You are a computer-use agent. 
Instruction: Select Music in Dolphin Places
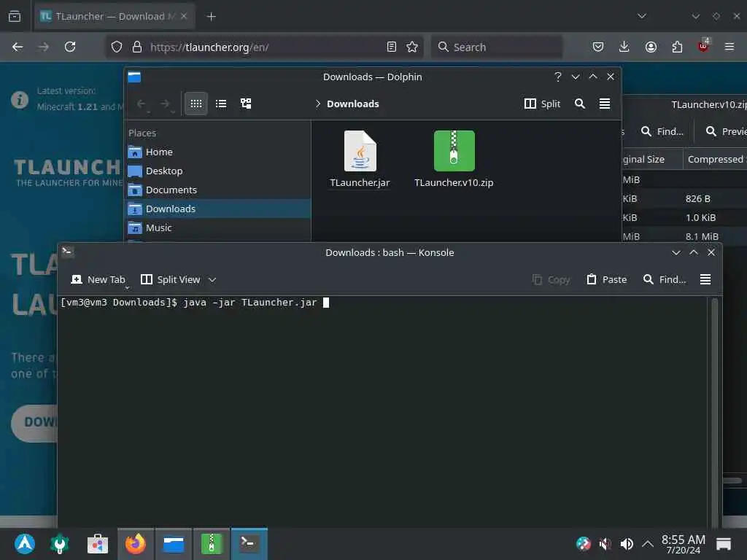coord(219,228)
